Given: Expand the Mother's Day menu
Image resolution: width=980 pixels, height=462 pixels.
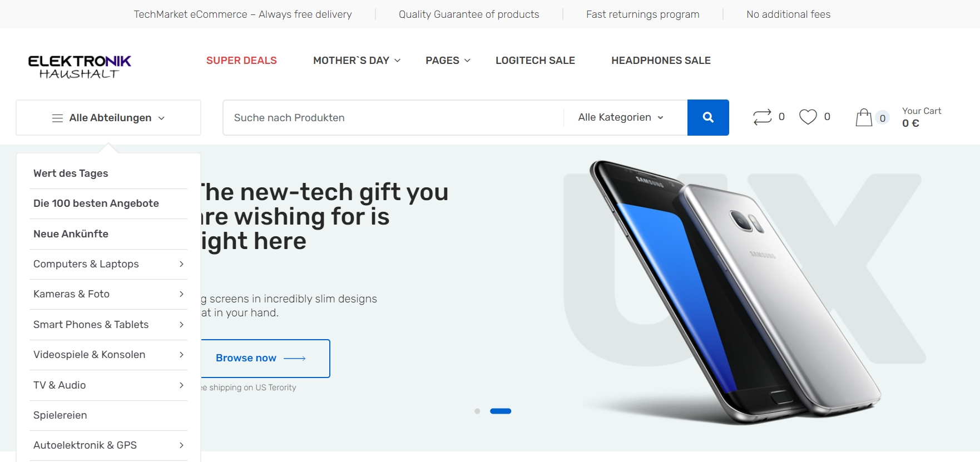Looking at the screenshot, I should pos(357,61).
